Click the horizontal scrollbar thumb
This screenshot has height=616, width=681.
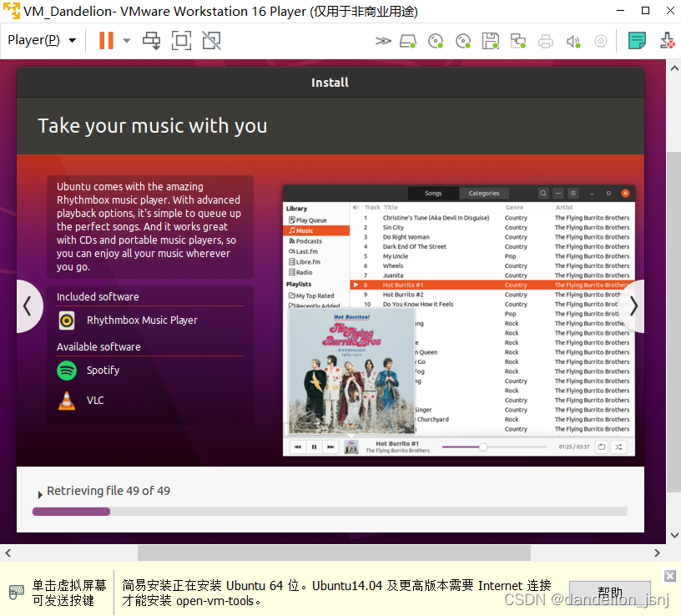tap(334, 553)
